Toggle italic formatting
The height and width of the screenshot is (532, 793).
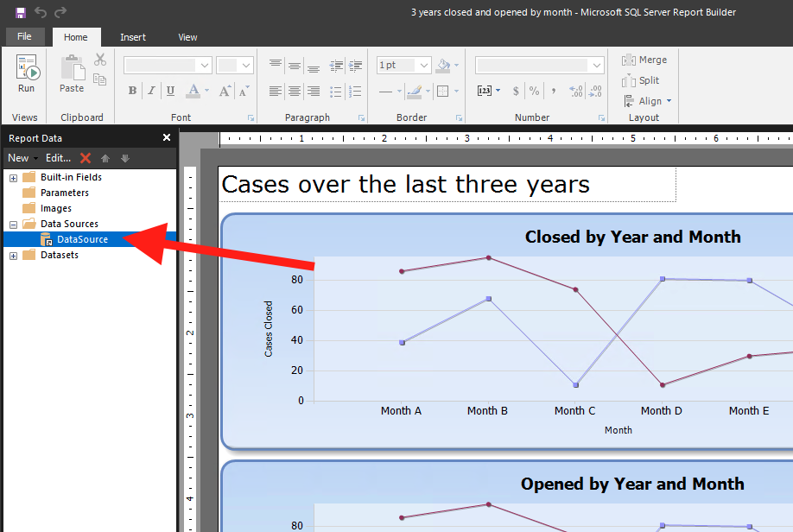151,91
